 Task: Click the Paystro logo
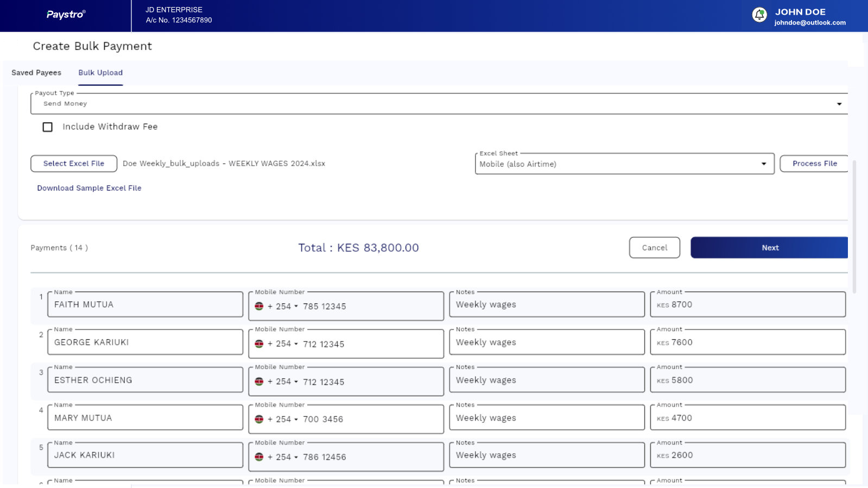pyautogui.click(x=66, y=15)
